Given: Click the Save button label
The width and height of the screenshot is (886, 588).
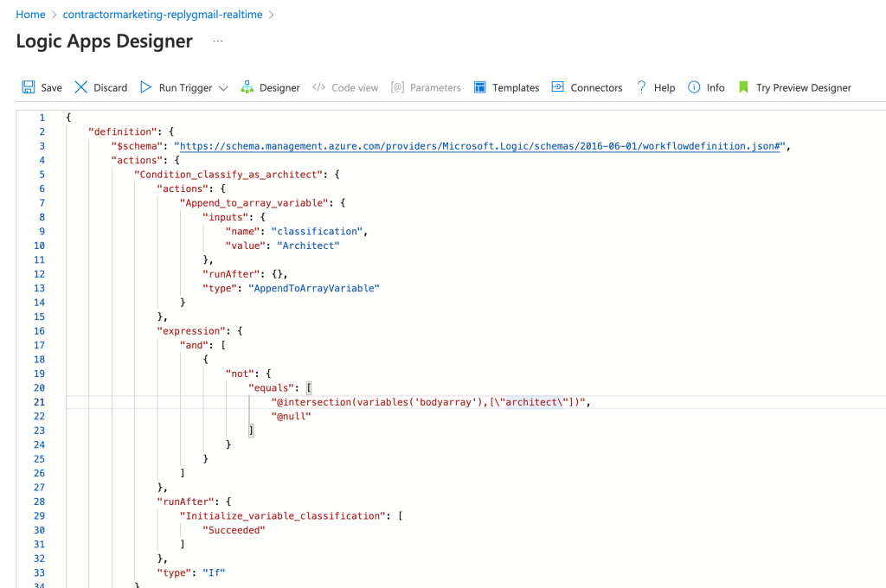Looking at the screenshot, I should [x=51, y=87].
